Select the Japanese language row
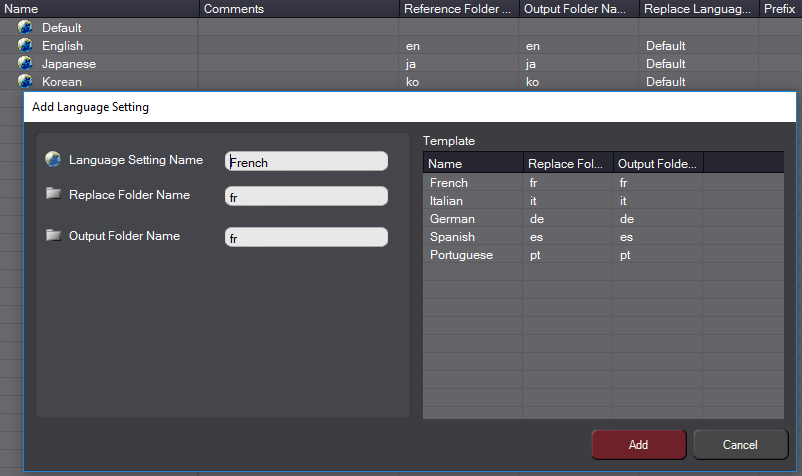The height and width of the screenshot is (476, 802). pyautogui.click(x=401, y=63)
